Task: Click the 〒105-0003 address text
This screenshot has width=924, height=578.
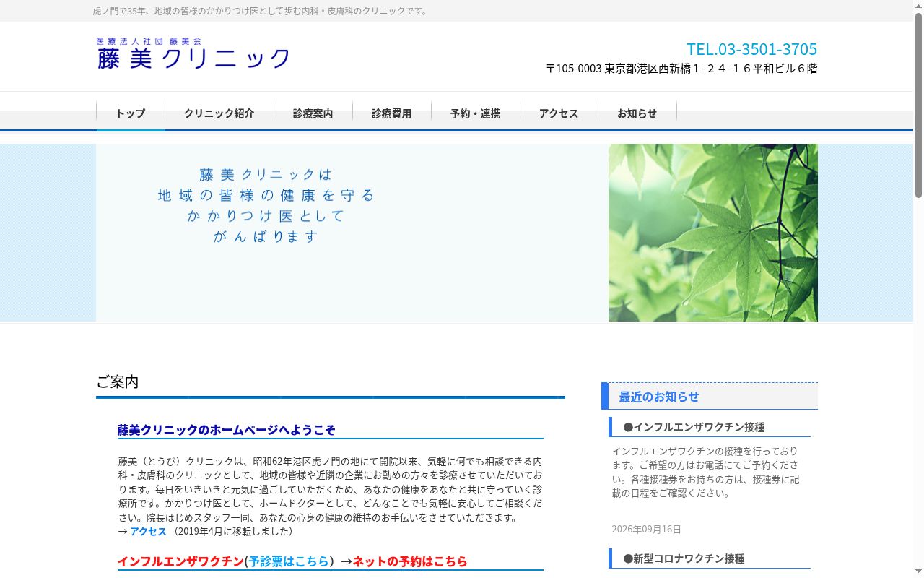Action: pos(681,69)
